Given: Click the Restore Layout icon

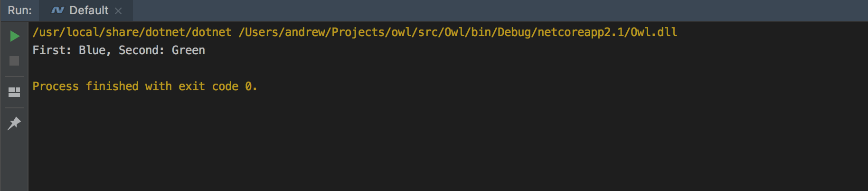Looking at the screenshot, I should coord(14,92).
